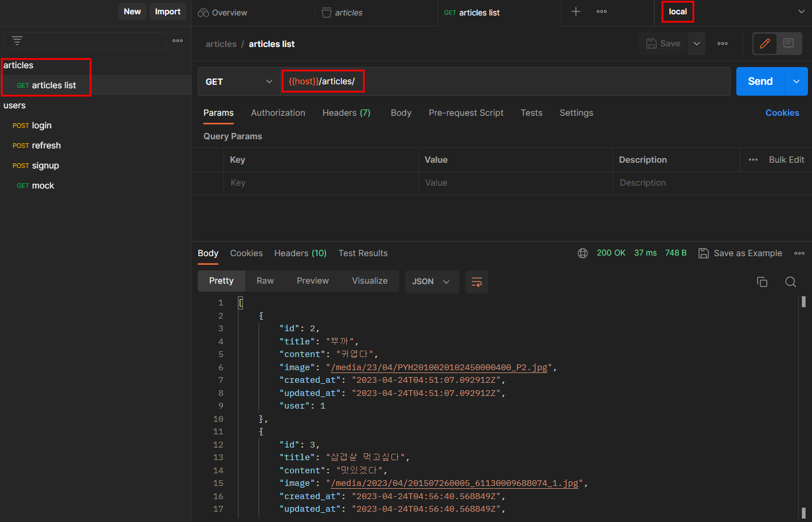Image resolution: width=812 pixels, height=522 pixels.
Task: Expand the Send button dropdown arrow
Action: coord(797,81)
